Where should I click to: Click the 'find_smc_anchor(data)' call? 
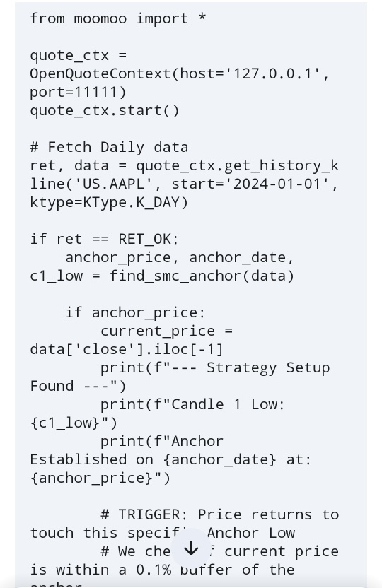coord(202,276)
